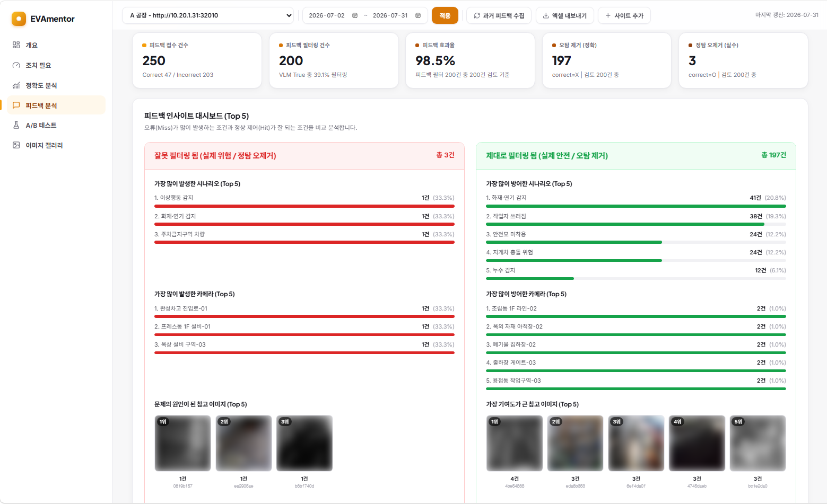Click the 조치 필요 gauge icon
Image resolution: width=827 pixels, height=504 pixels.
[x=16, y=65]
